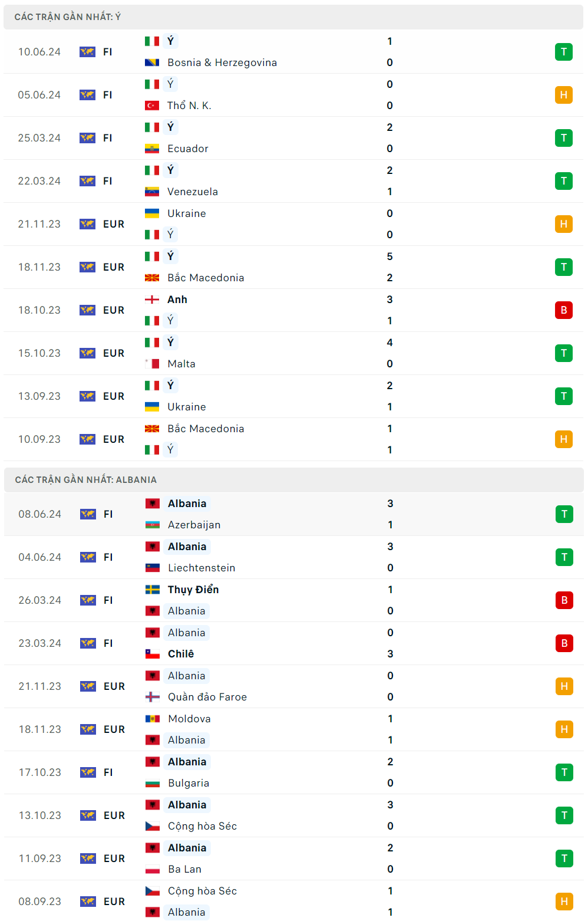Click the Turkey flag next to Thổ N. K.
This screenshot has height=921, width=588.
tap(152, 106)
